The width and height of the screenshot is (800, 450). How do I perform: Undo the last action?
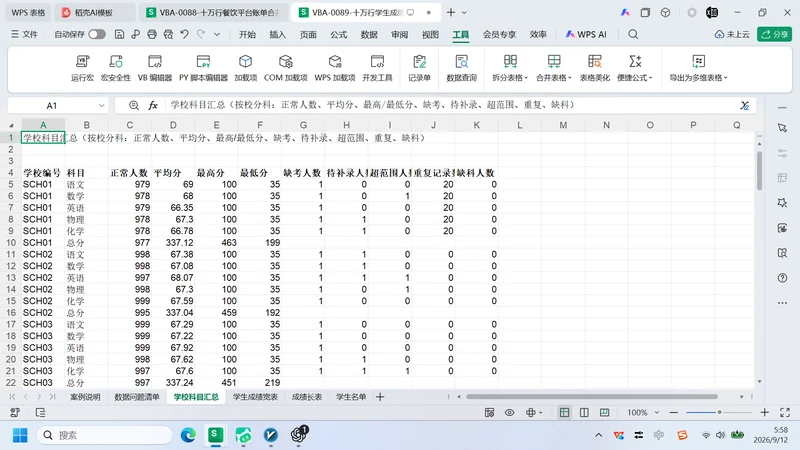click(185, 34)
